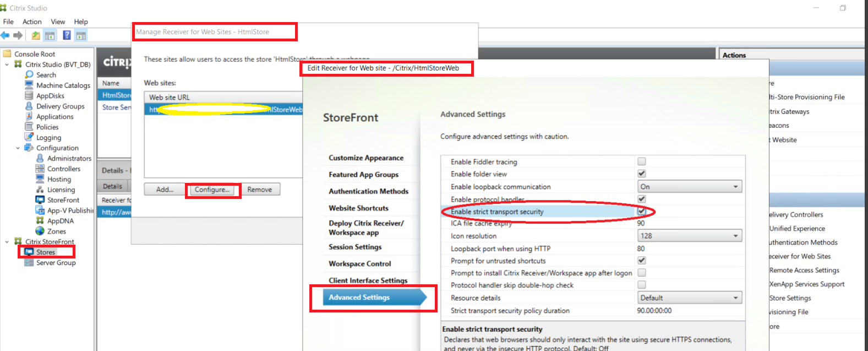
Task: Open Website Shortcuts section
Action: point(359,208)
